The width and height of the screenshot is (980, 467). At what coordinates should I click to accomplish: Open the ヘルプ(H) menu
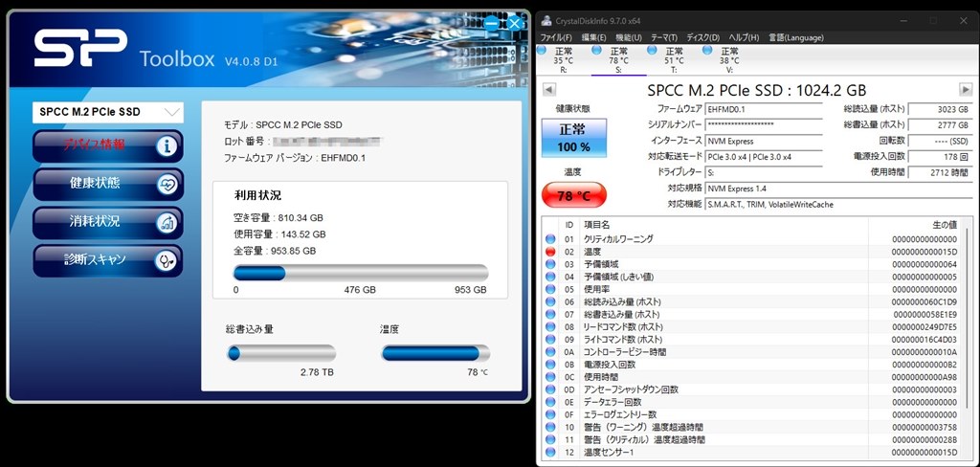[745, 37]
